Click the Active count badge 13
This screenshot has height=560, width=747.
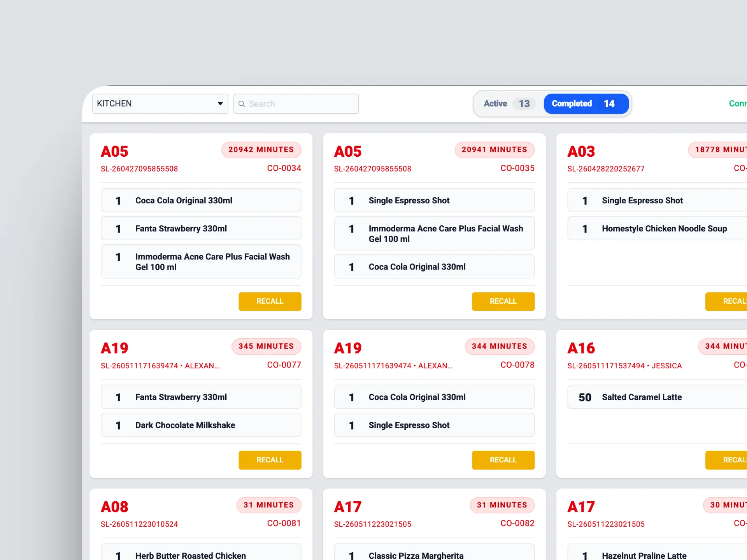(x=524, y=103)
